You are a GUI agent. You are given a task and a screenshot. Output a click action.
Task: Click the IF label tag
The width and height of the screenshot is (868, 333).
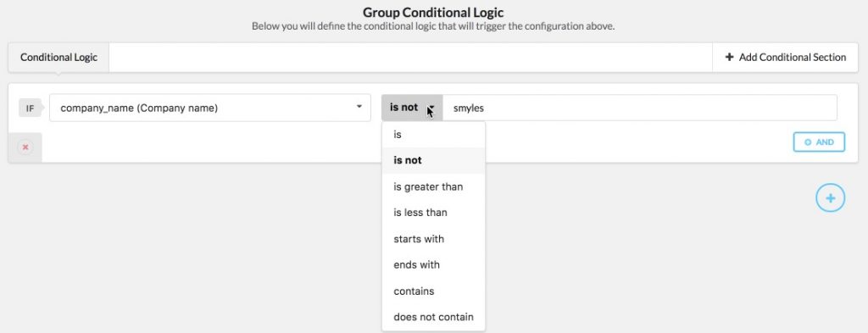click(x=31, y=108)
